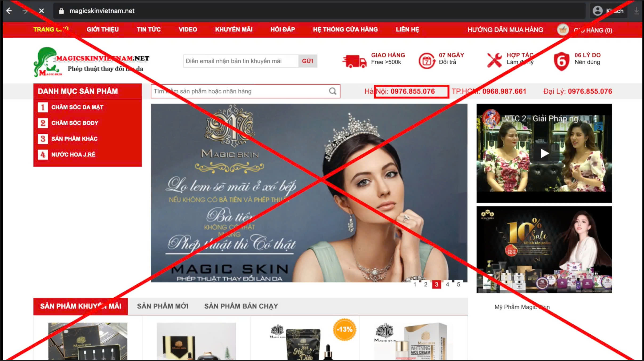Select CHĂM SÓC DA MẶT category
The width and height of the screenshot is (644, 361).
pyautogui.click(x=77, y=107)
